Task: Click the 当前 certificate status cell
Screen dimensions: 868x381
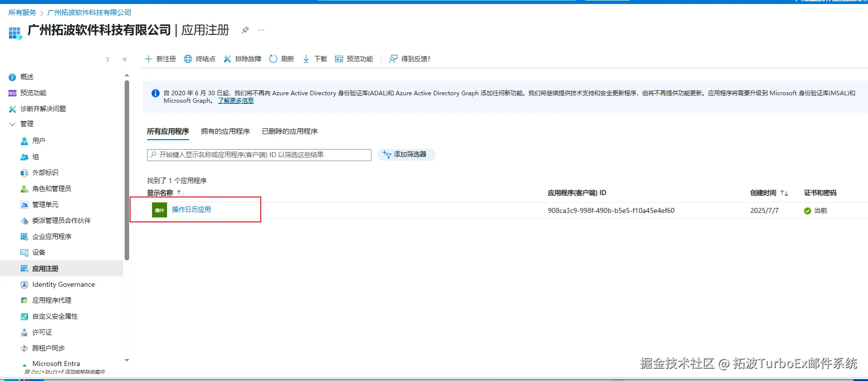Action: tap(816, 210)
